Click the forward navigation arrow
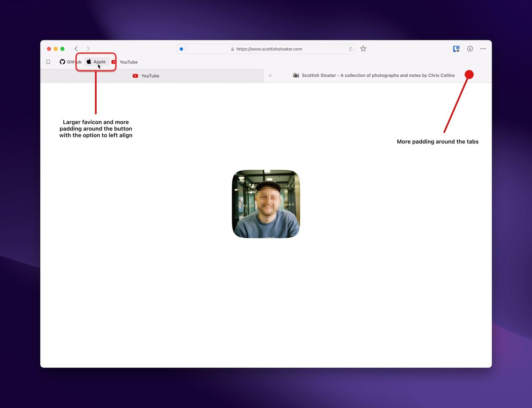Screen dimensions: 532x408 tap(88, 49)
